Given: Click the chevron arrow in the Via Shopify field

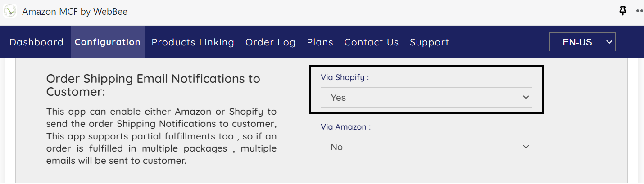Looking at the screenshot, I should [525, 98].
